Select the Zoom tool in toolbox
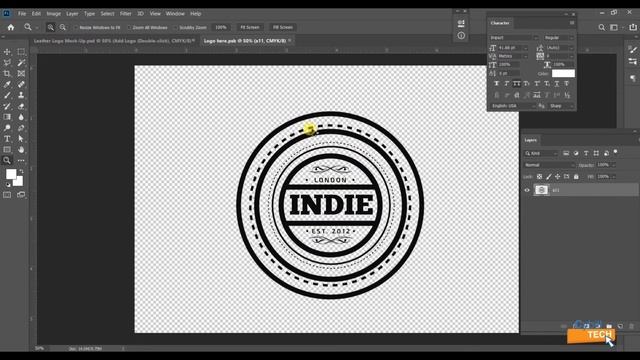 (x=7, y=160)
